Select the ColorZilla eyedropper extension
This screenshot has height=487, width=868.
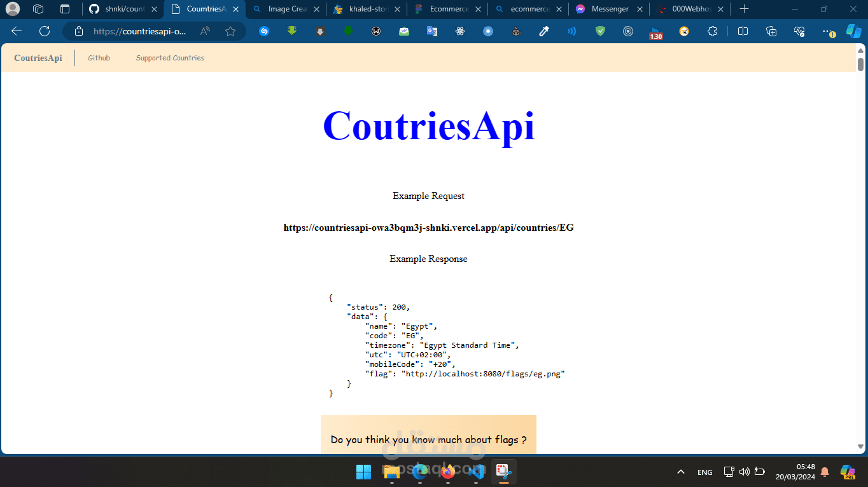tap(544, 31)
